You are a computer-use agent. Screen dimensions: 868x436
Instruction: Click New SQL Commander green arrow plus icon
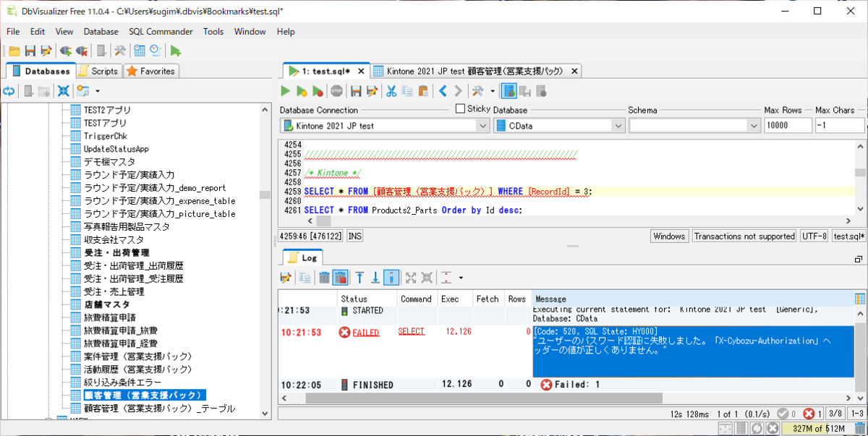click(176, 51)
